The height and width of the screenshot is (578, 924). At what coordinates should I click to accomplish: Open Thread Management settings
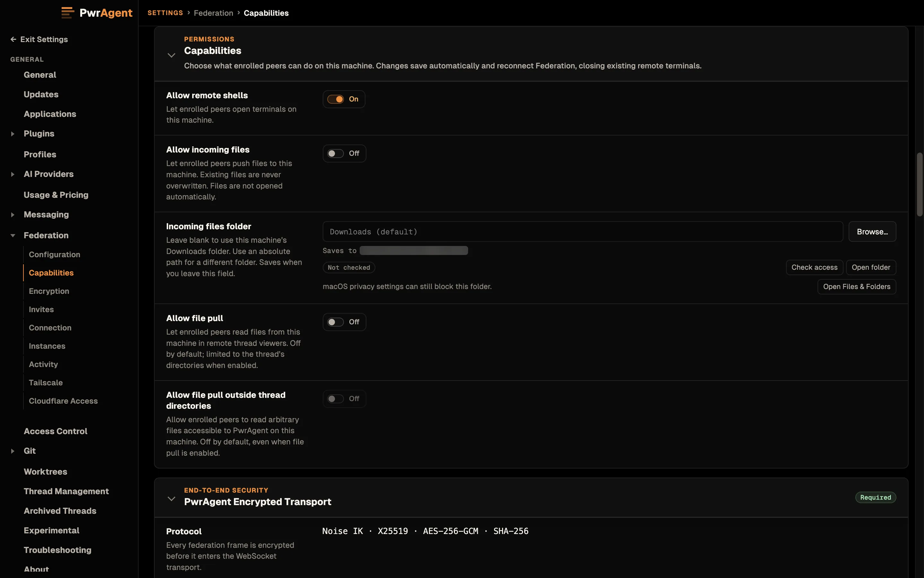pos(66,492)
